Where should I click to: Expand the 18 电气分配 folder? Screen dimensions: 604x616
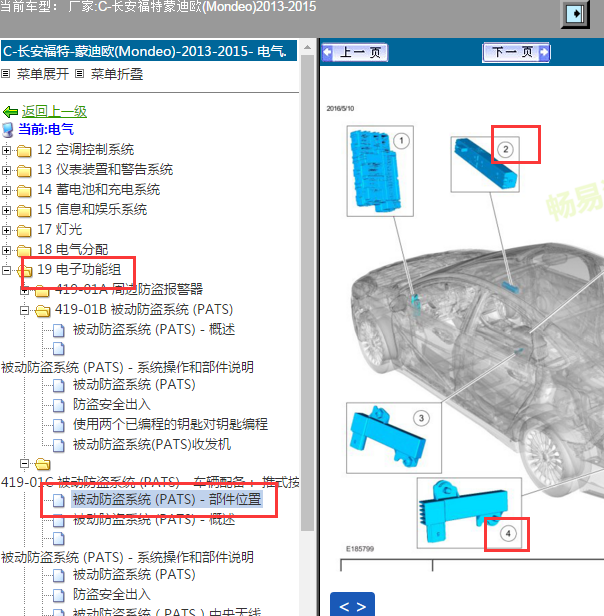pos(6,250)
